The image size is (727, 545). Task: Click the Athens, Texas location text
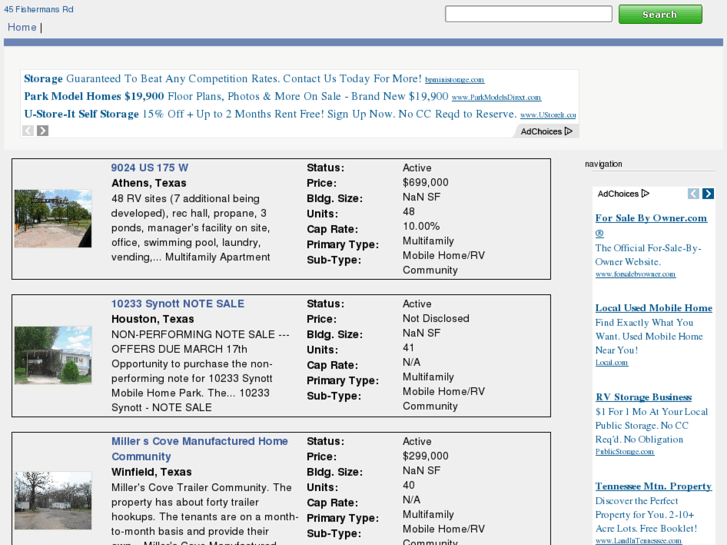pyautogui.click(x=149, y=183)
